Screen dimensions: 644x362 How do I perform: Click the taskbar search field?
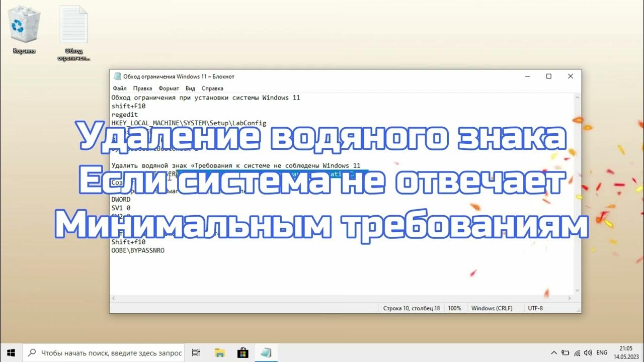point(104,352)
